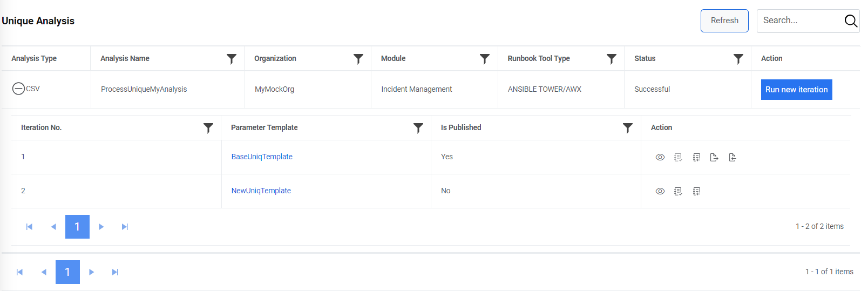This screenshot has width=868, height=291.
Task: Click file import arrow icon for iteration 1
Action: coord(733,157)
